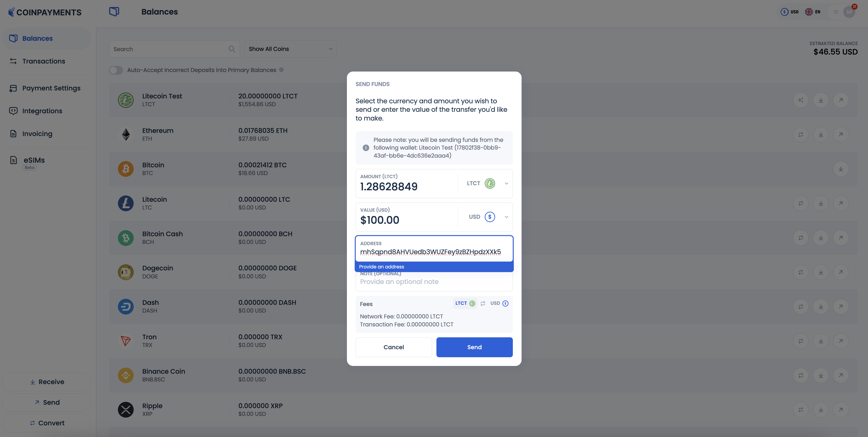Click the search magnifier icon

(x=232, y=49)
